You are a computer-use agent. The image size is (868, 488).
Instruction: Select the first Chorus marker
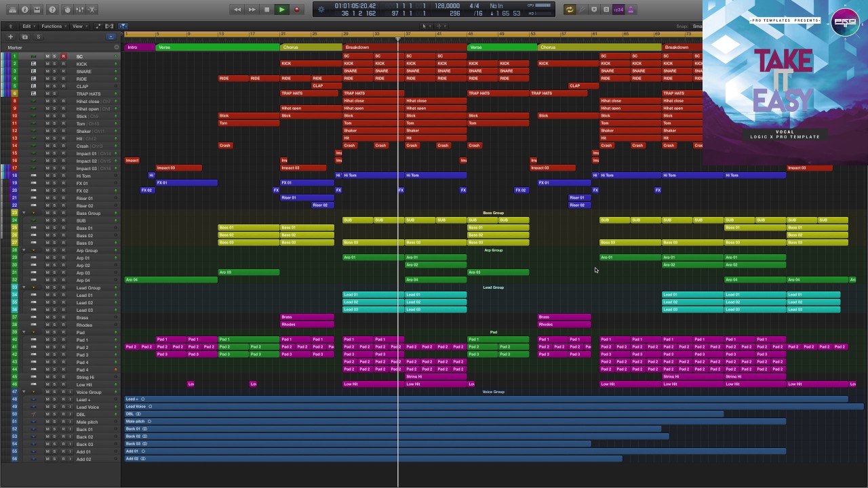point(311,47)
